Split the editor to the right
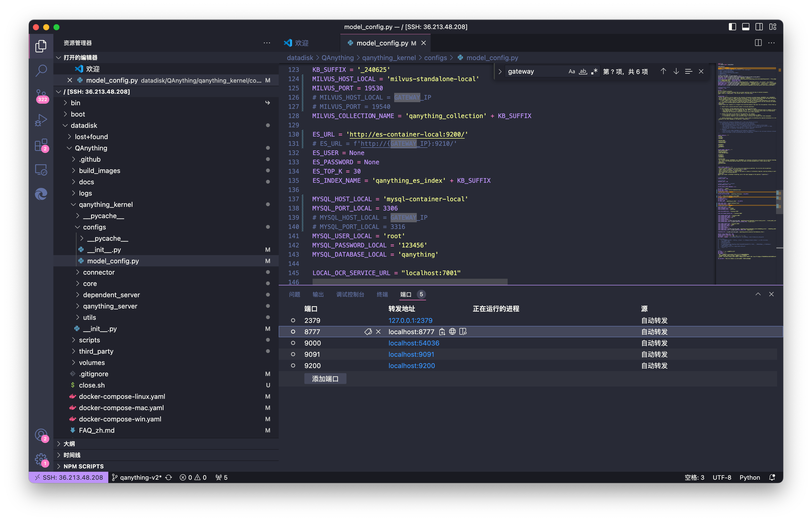The height and width of the screenshot is (521, 812). (758, 43)
